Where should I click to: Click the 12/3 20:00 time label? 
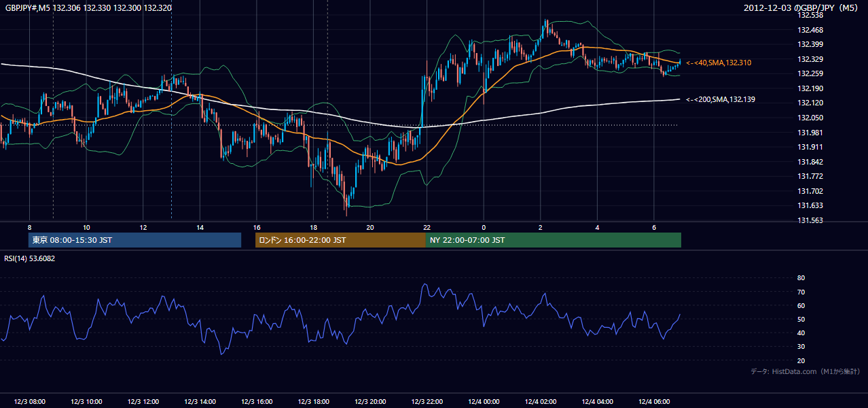point(370,401)
